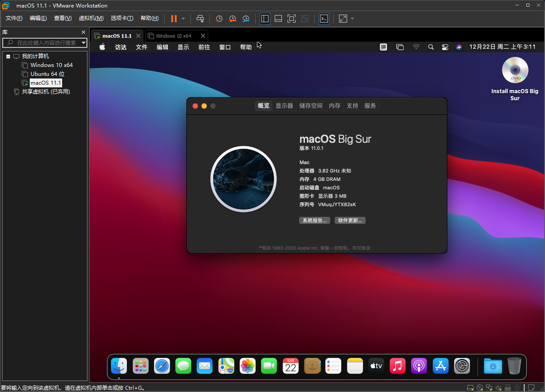Open the stretch display dropdown arrow
Image resolution: width=545 pixels, height=392 pixels.
(x=352, y=19)
